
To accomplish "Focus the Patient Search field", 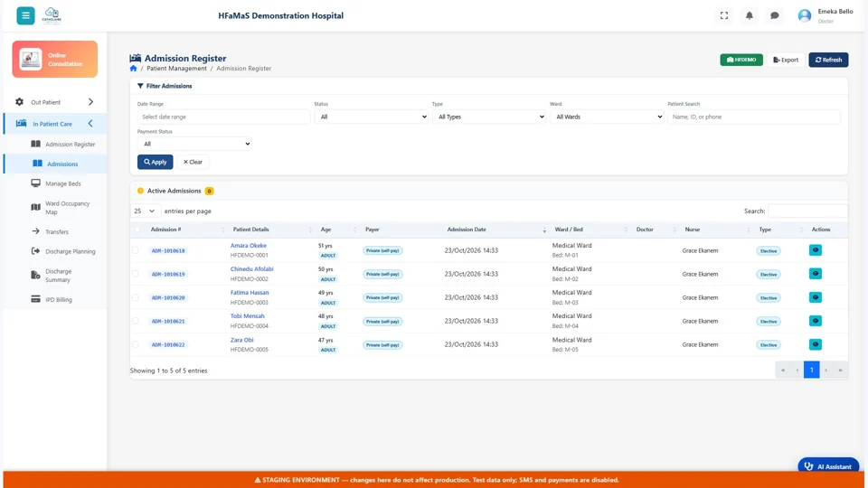I will click(754, 117).
